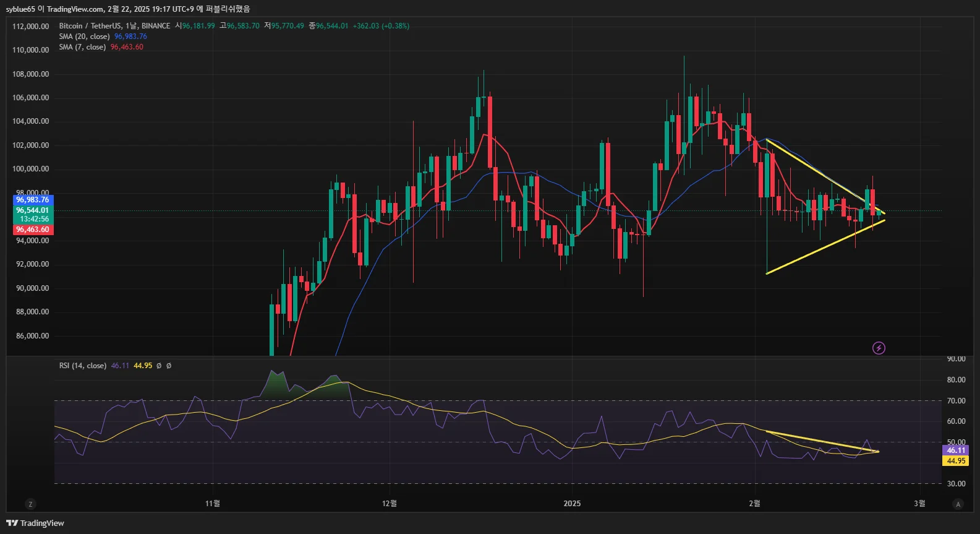Screen dimensions: 980x534
Task: Click the yellow 44.95 RSI axis label
Action: 956,461
